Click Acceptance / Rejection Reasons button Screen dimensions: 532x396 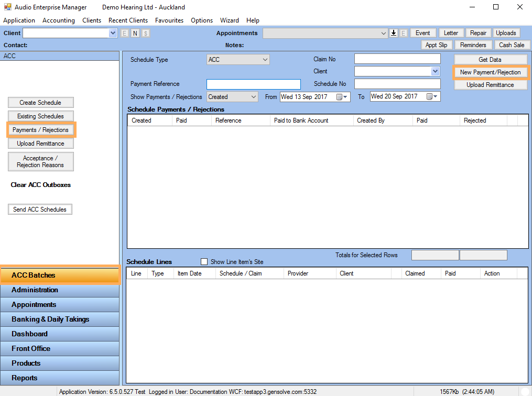pyautogui.click(x=41, y=162)
